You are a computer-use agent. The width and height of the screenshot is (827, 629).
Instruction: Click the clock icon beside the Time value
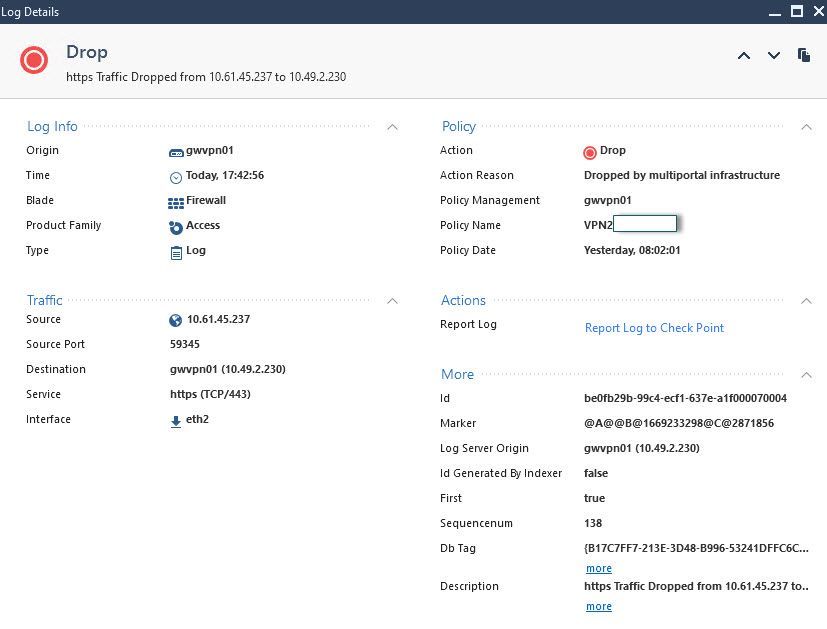coord(177,177)
